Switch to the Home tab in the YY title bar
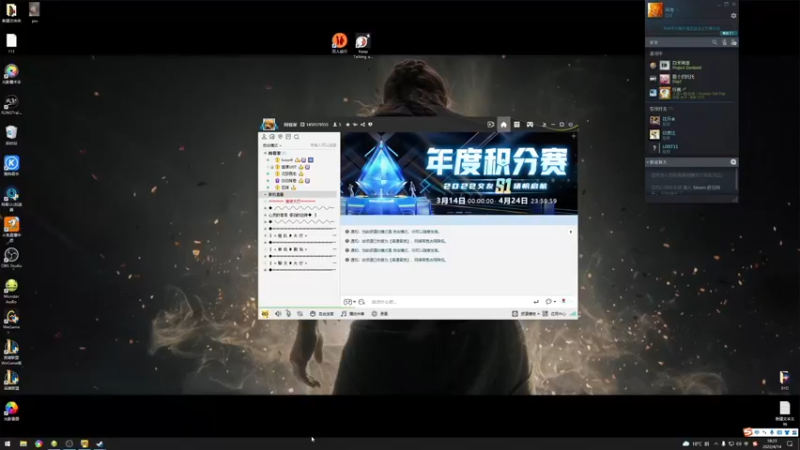 504,124
